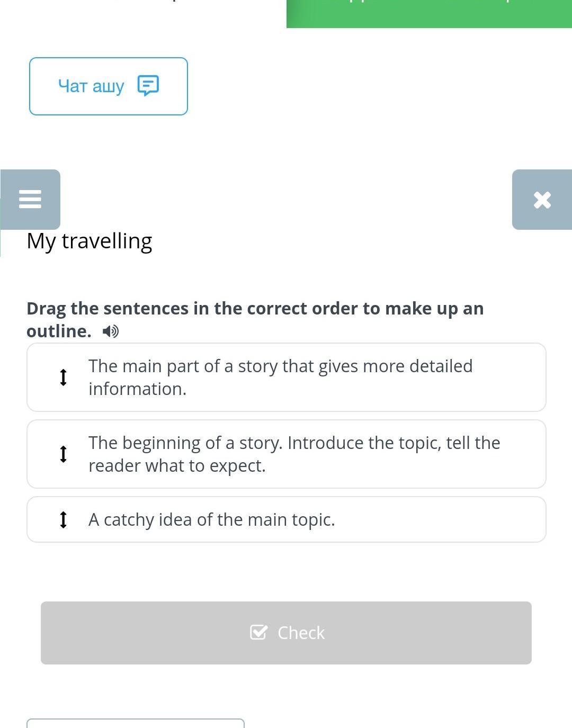Open the 'Чат ашу' chat button

pos(109,86)
